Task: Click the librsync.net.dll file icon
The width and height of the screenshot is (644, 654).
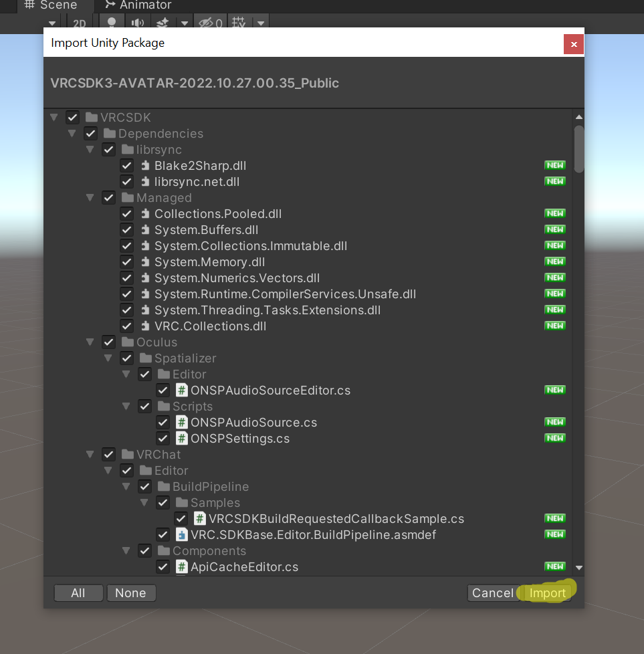Action: click(x=145, y=182)
